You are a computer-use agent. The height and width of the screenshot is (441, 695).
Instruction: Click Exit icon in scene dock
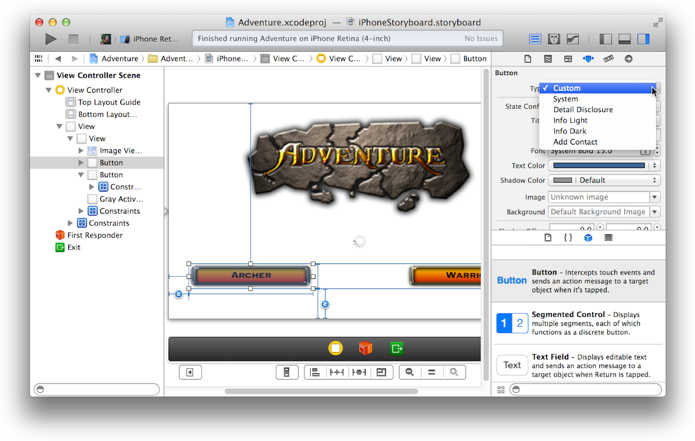click(396, 349)
